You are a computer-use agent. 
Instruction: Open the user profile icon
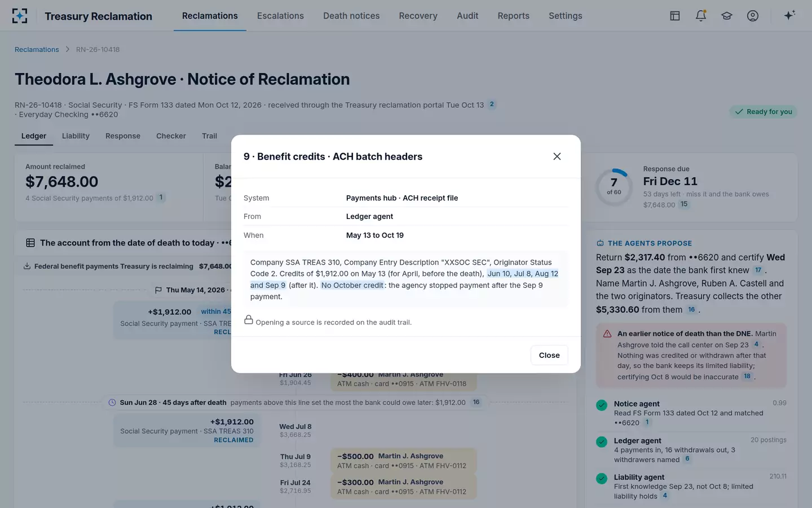coord(753,16)
